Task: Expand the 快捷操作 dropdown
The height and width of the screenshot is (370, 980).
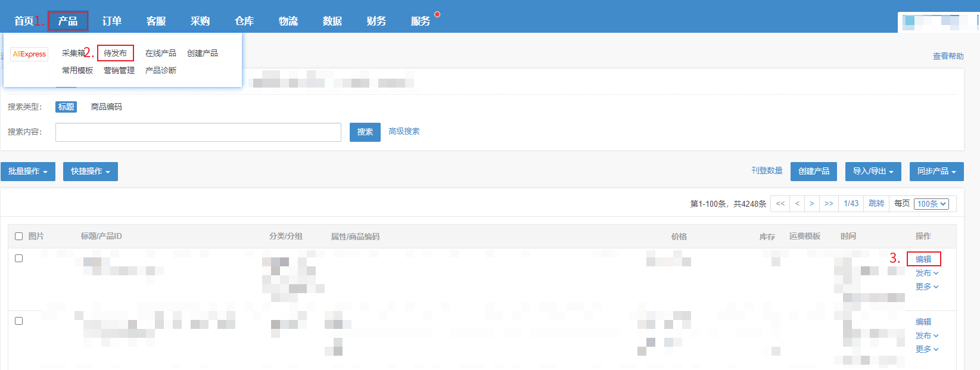Action: click(x=91, y=172)
